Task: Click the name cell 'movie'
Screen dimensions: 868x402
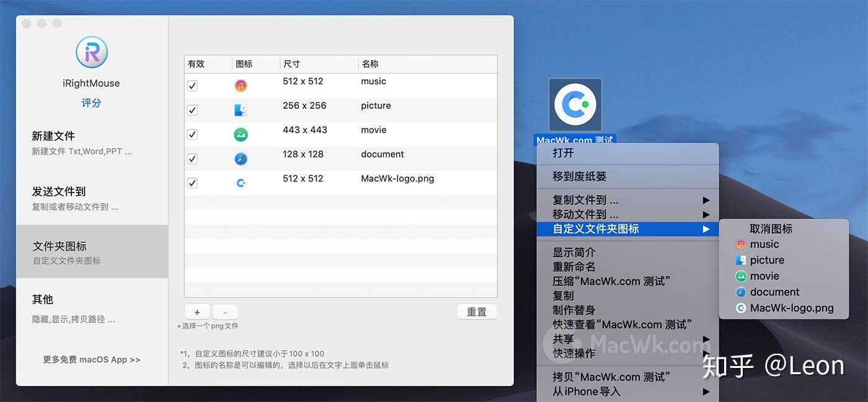Action: tap(373, 129)
